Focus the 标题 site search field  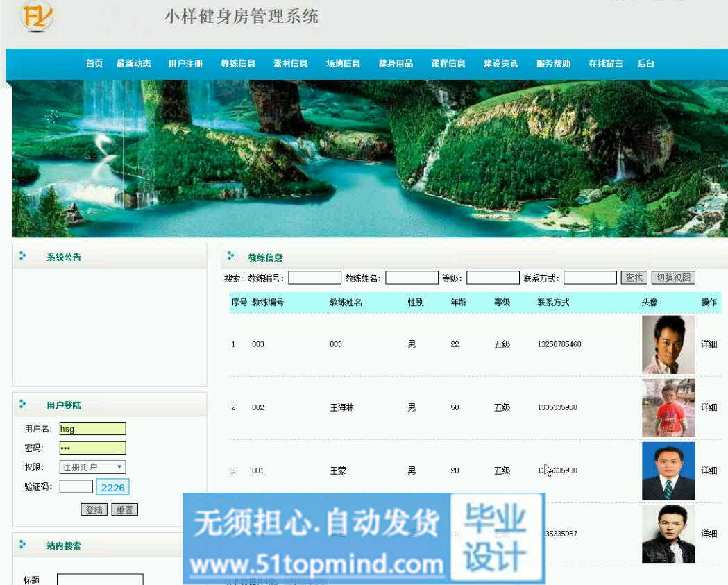101,579
